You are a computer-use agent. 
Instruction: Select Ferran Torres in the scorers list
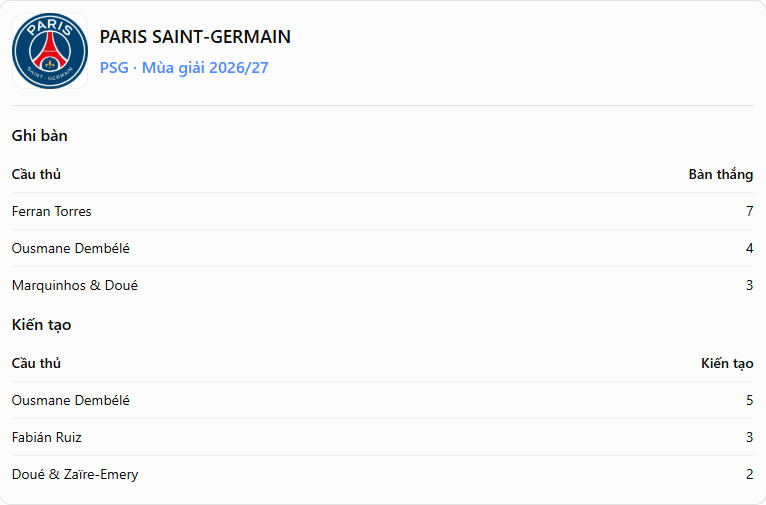pos(51,211)
